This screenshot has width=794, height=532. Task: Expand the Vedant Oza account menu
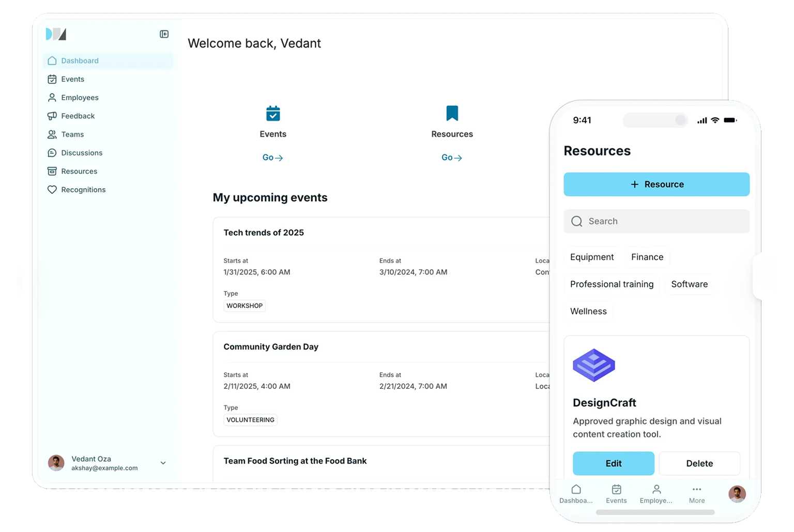coord(163,463)
